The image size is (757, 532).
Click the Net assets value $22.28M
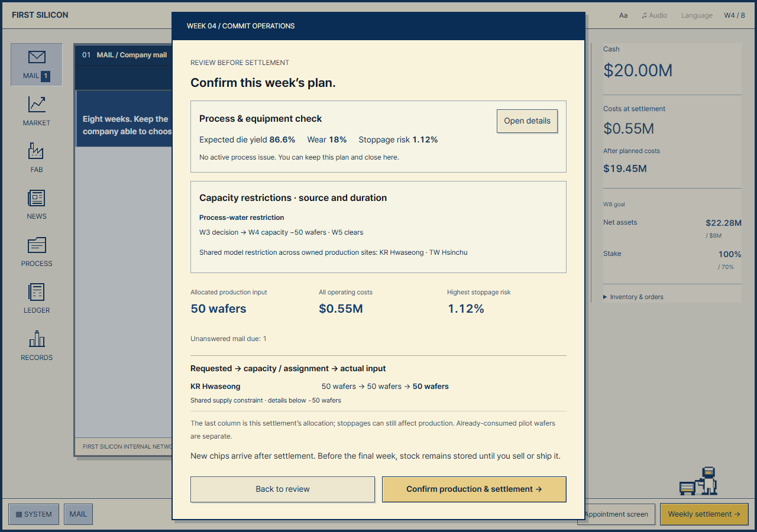pyautogui.click(x=723, y=223)
